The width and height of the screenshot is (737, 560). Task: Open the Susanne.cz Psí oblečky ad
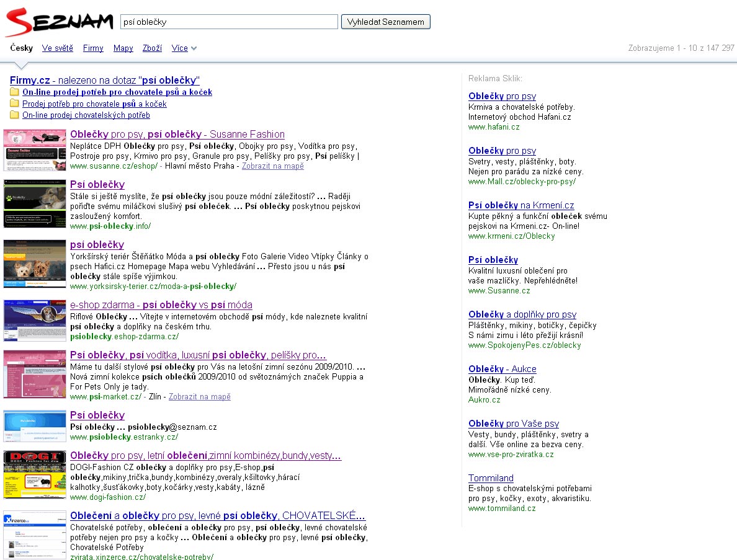[x=493, y=260]
